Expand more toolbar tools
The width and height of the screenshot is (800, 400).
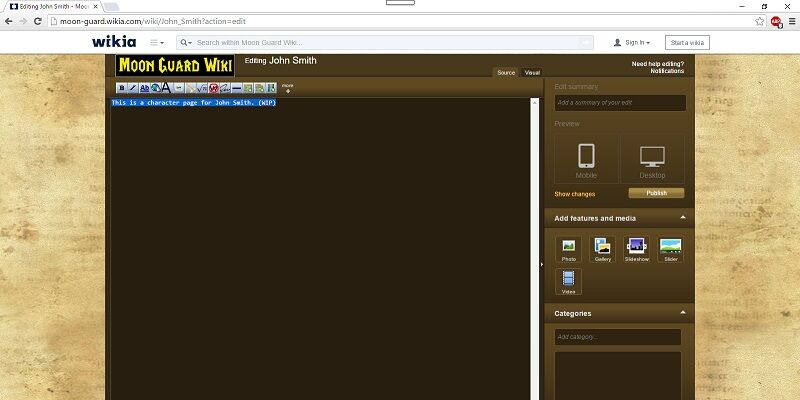(287, 88)
